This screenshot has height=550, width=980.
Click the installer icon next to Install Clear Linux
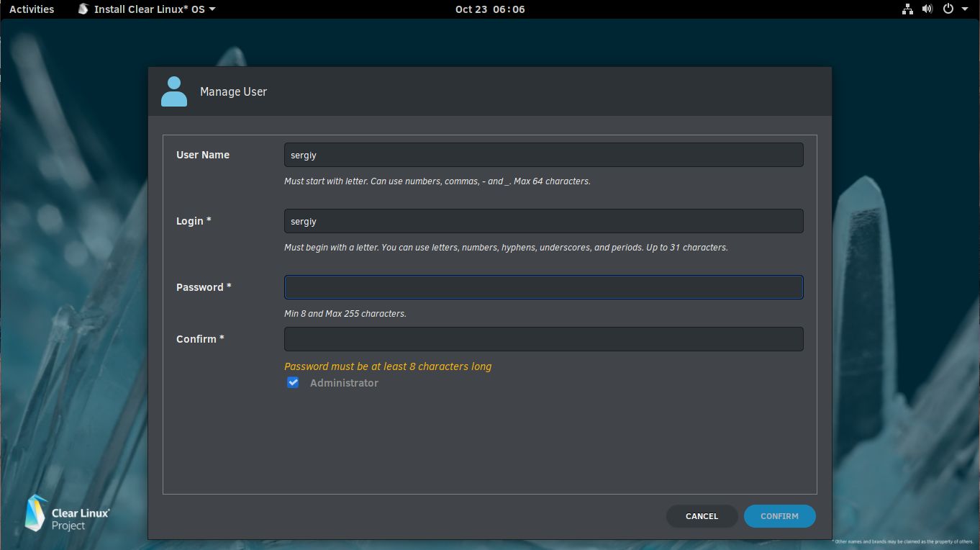click(x=83, y=9)
